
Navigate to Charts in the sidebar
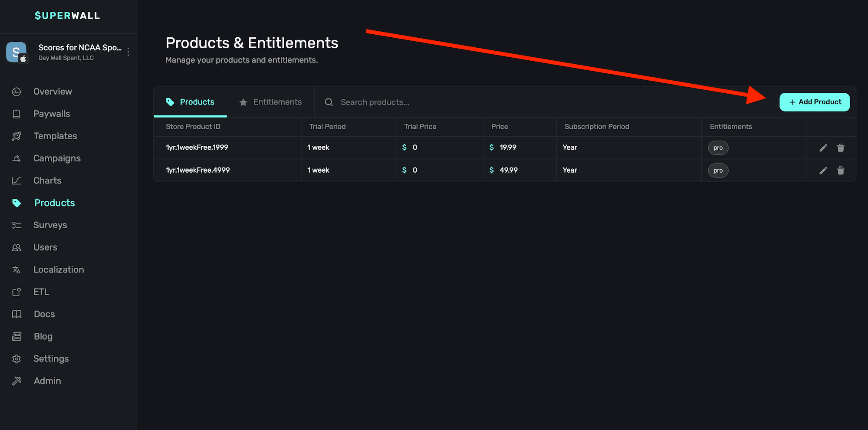click(47, 181)
